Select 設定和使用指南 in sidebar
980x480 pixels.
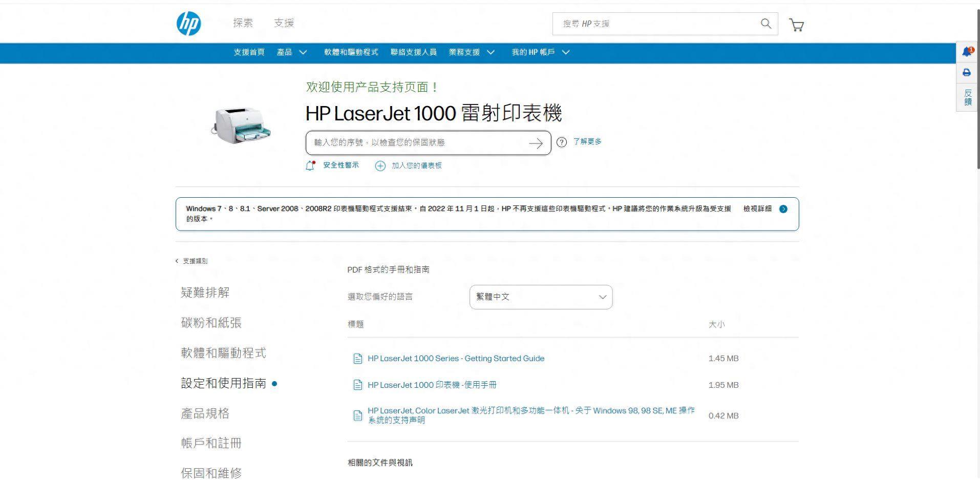pyautogui.click(x=223, y=383)
